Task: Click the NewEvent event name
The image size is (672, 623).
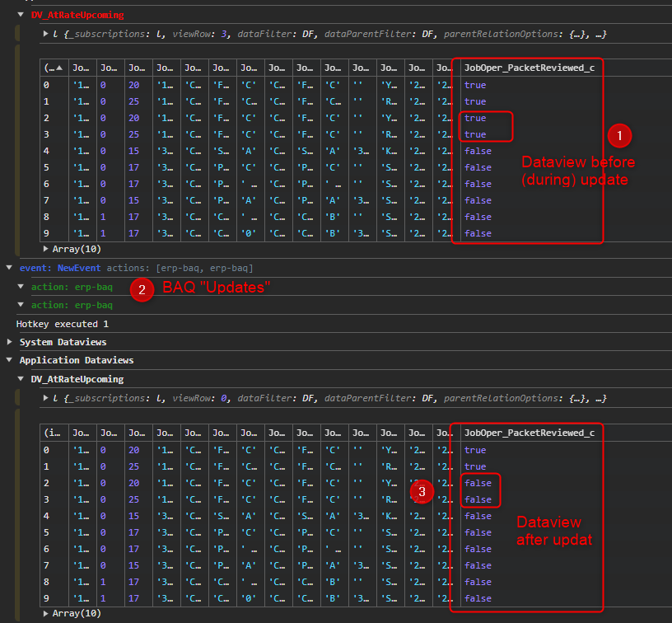Action: [79, 268]
